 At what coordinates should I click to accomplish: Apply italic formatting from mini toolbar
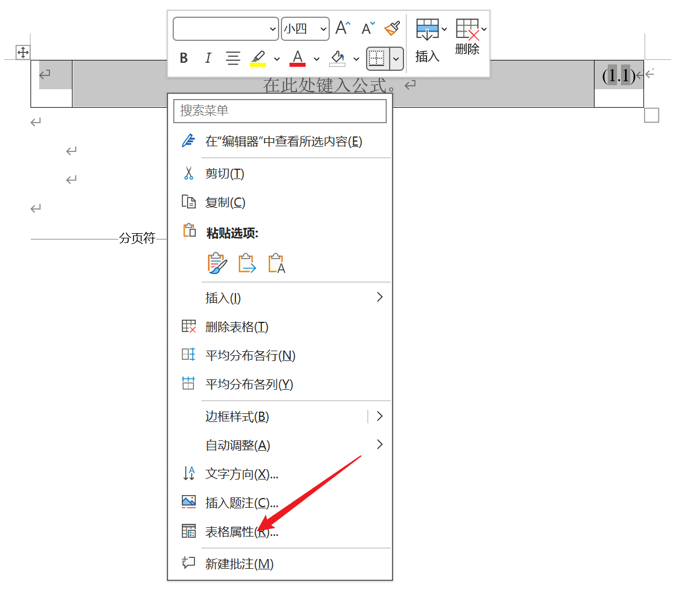(x=208, y=58)
